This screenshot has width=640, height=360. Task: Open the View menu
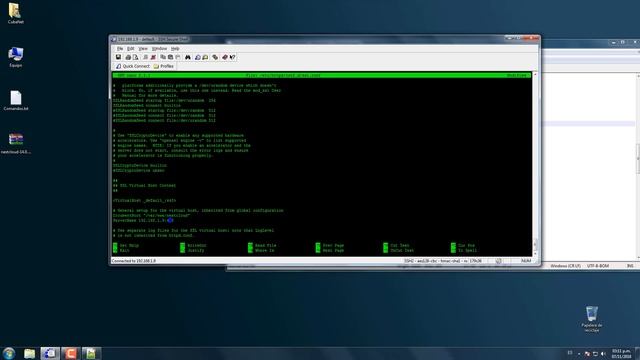click(x=143, y=49)
